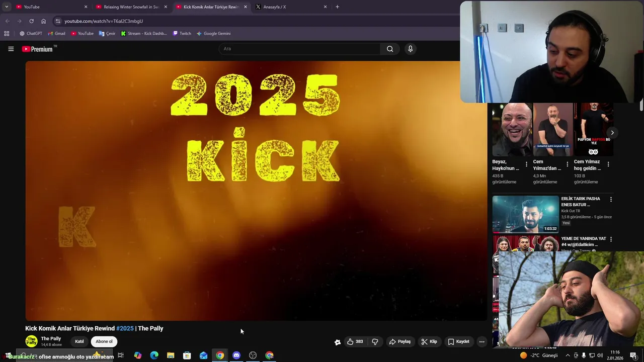Image resolution: width=644 pixels, height=362 pixels.
Task: Save video with Kaydet button
Action: point(458,341)
